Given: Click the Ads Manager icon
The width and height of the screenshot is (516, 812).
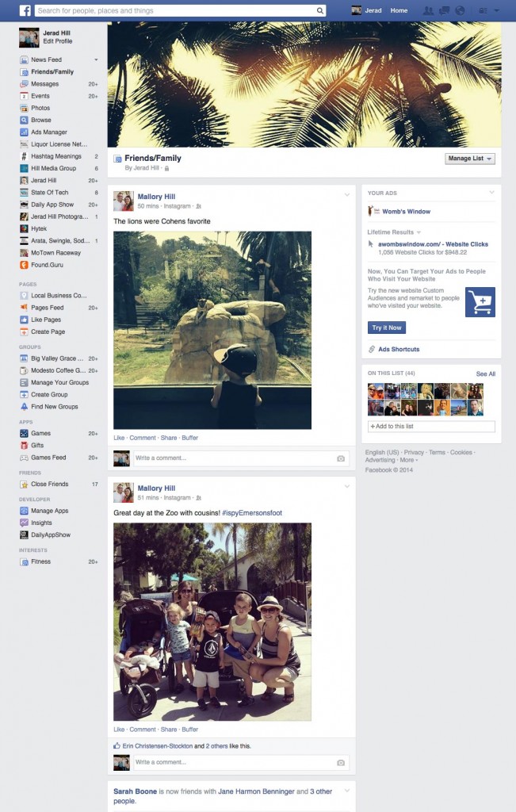Looking at the screenshot, I should click(24, 132).
